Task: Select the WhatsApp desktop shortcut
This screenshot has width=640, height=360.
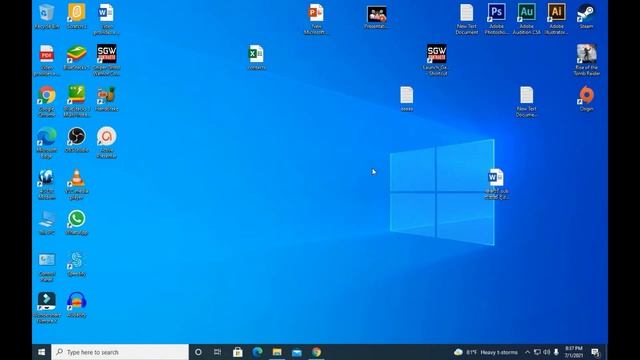Action: click(x=76, y=223)
